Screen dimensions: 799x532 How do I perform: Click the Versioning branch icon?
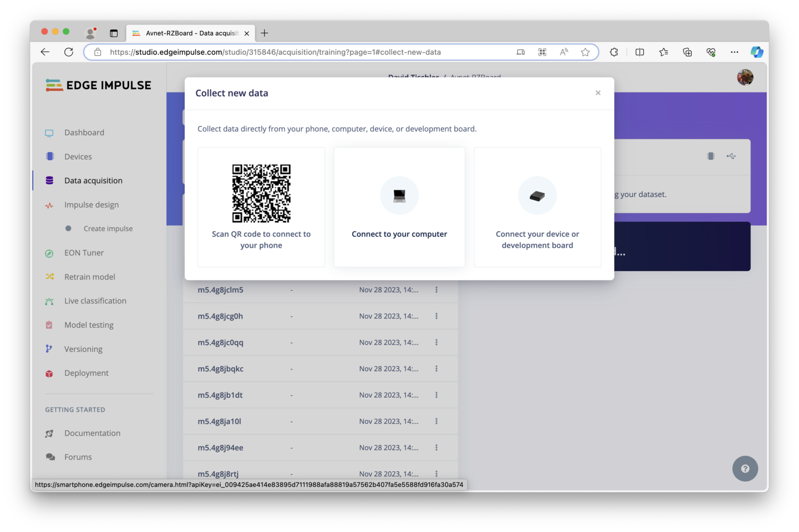49,349
